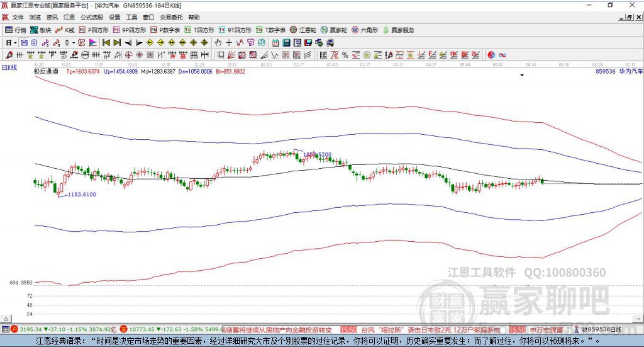Click the blue infinity symbol icon
The image size is (644, 347).
[502, 55]
